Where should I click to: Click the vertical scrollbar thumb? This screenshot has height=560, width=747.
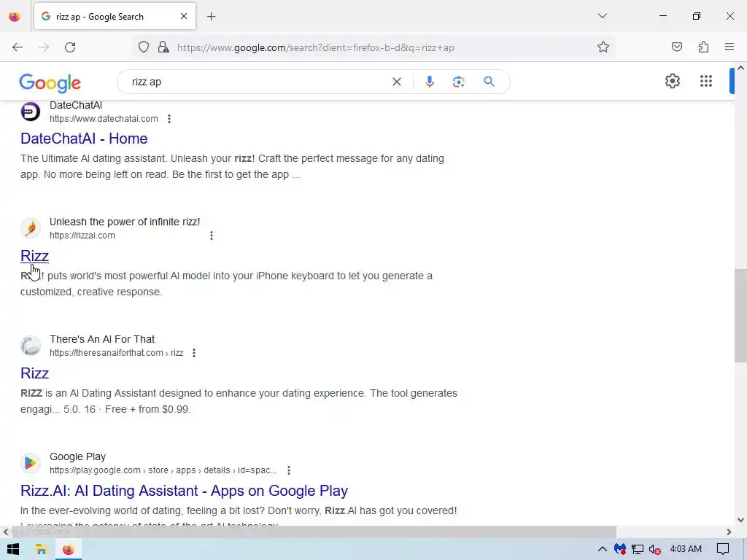click(x=740, y=316)
